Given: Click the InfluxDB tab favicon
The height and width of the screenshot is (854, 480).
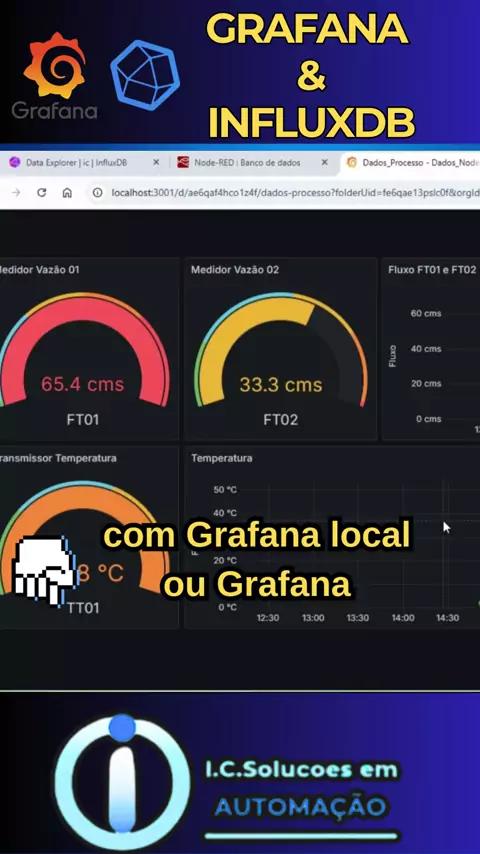Looking at the screenshot, I should [15, 162].
